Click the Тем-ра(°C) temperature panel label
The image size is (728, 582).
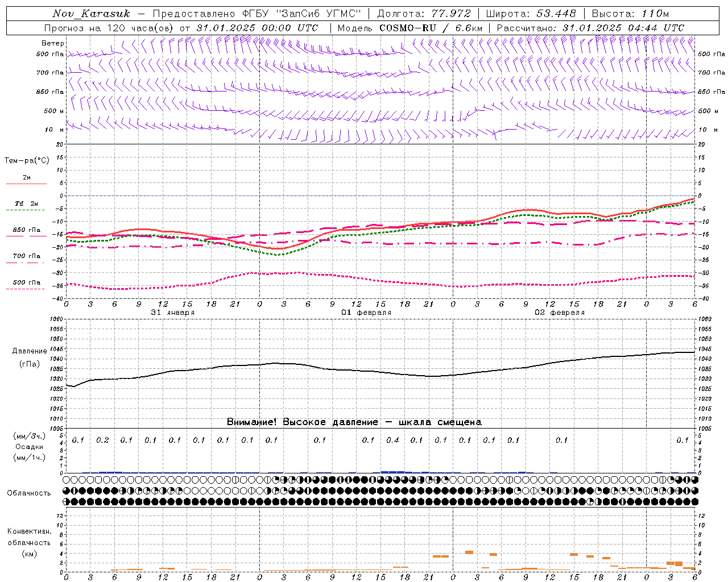[x=27, y=161]
